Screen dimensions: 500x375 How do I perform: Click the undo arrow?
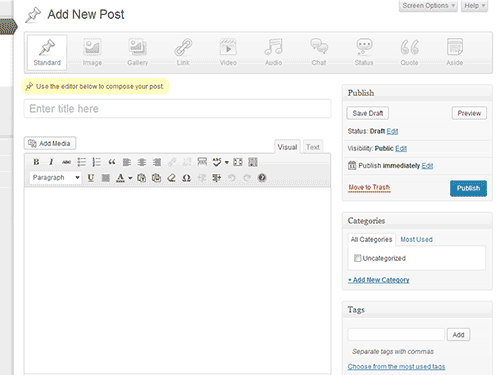[232, 178]
